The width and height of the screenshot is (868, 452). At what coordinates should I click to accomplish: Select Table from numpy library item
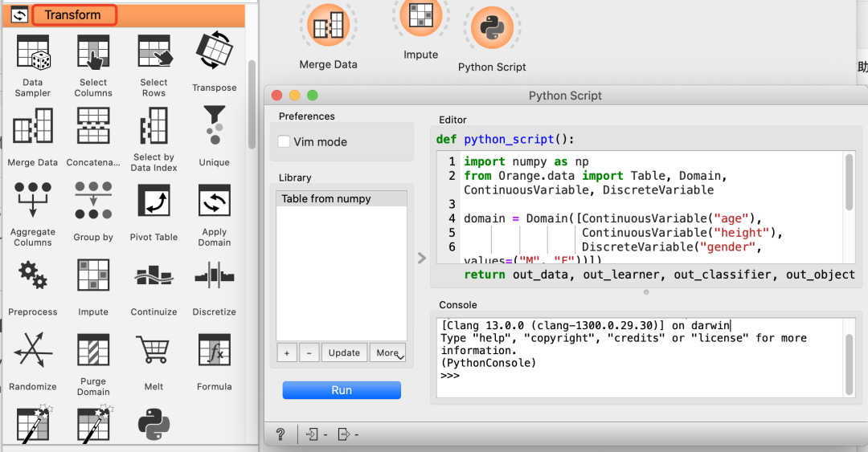(342, 198)
